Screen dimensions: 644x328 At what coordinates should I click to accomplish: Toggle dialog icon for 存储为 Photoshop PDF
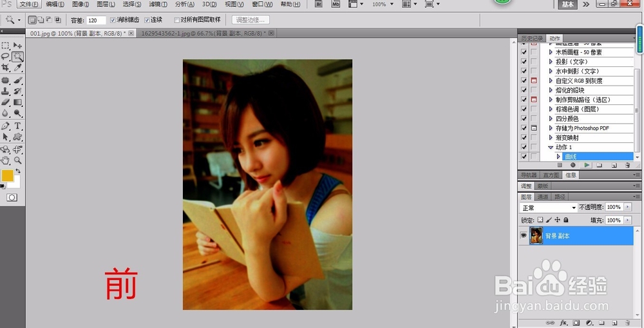pyautogui.click(x=534, y=128)
